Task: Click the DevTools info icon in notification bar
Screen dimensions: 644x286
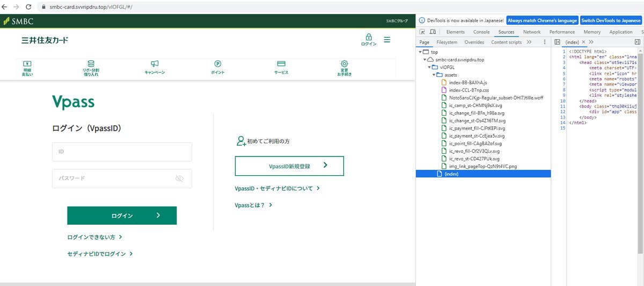Action: click(422, 20)
